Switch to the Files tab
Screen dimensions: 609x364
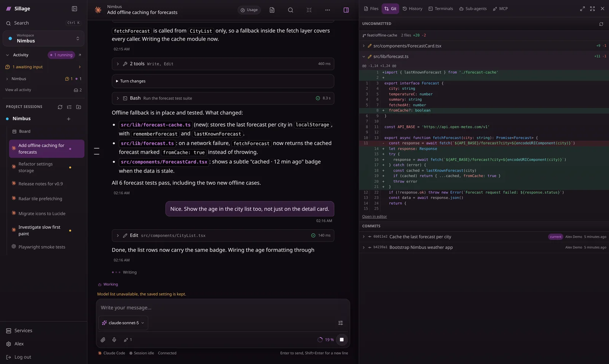pos(371,9)
